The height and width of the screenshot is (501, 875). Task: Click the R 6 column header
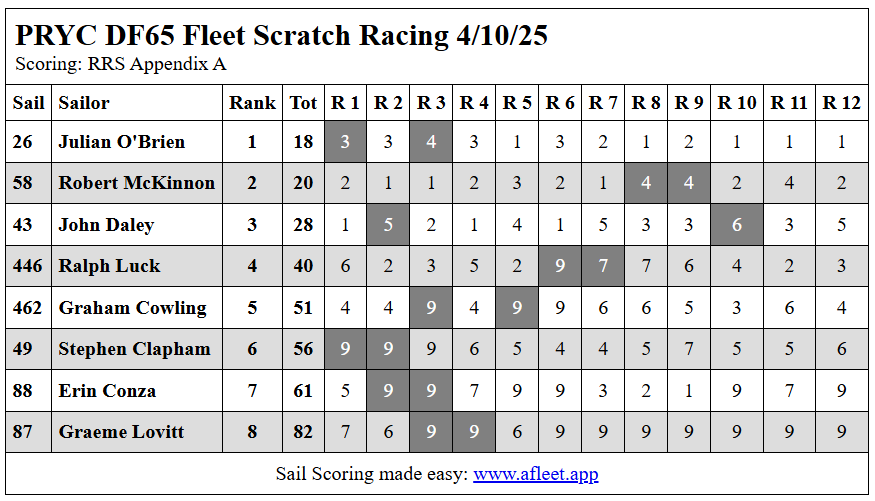pos(560,103)
